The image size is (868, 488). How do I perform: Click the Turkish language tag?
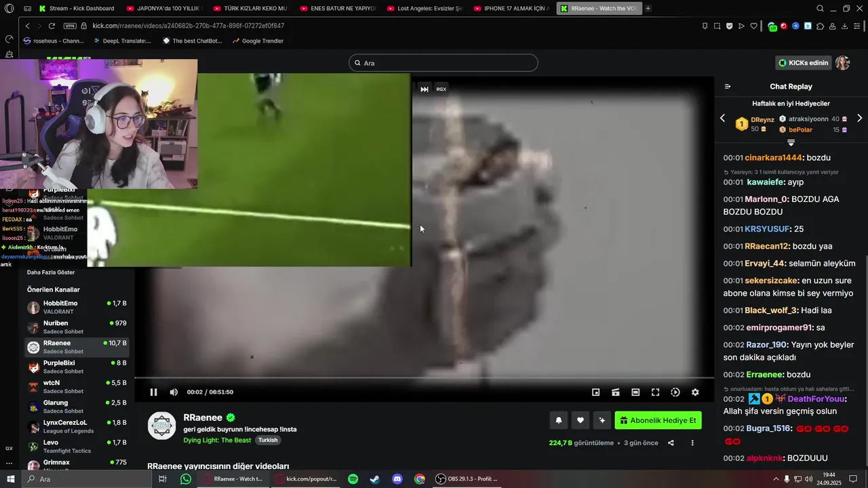[268, 440]
